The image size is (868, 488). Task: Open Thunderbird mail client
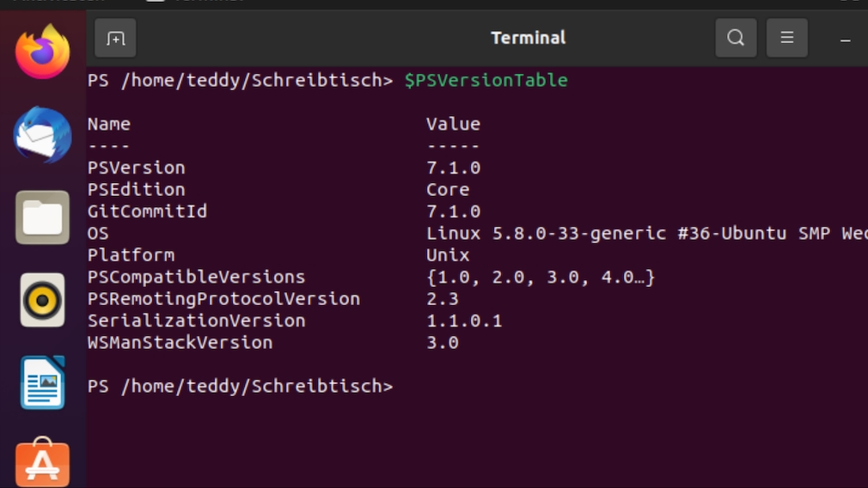(x=42, y=135)
